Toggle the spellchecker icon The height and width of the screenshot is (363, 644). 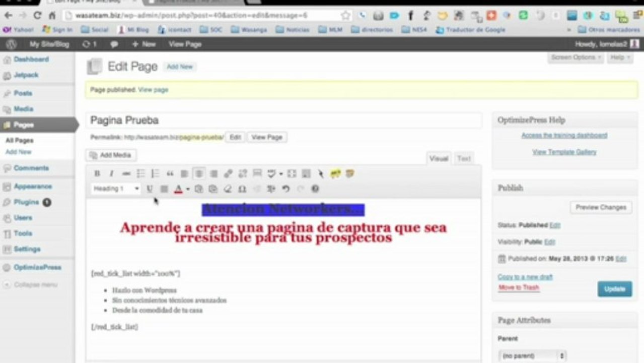[x=271, y=173]
